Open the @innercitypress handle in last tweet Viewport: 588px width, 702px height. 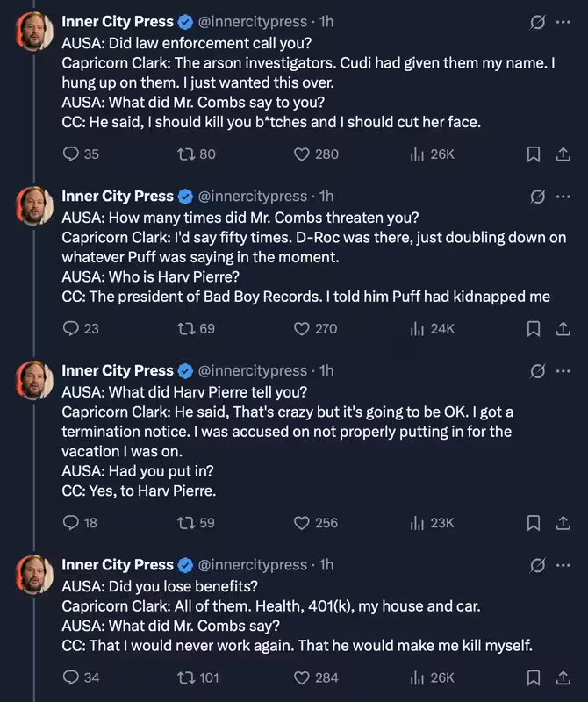pyautogui.click(x=253, y=565)
